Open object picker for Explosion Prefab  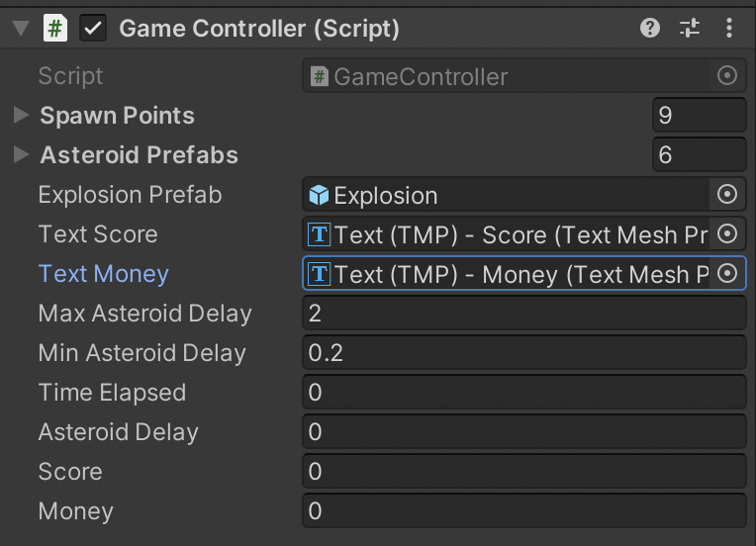[x=727, y=195]
